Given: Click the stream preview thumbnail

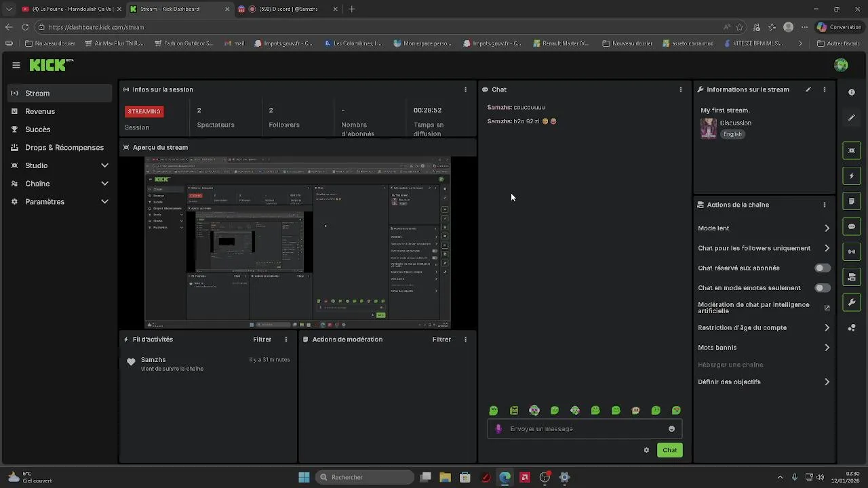Looking at the screenshot, I should (298, 243).
